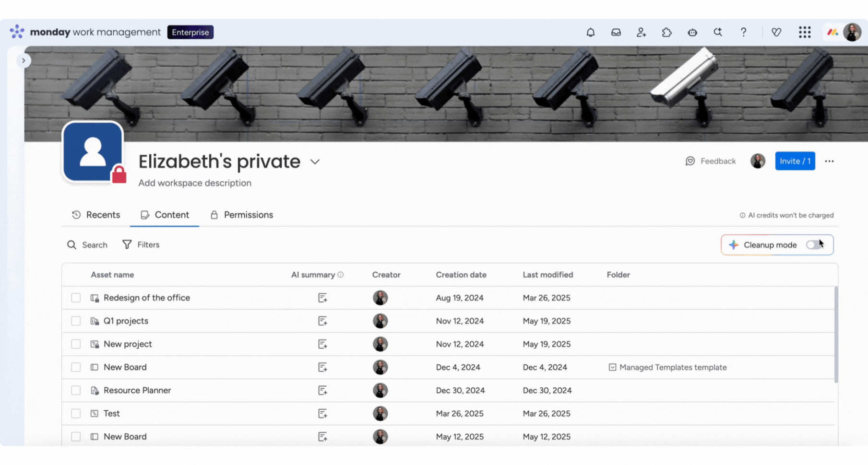Image resolution: width=868 pixels, height=465 pixels.
Task: Expand the Elizabeth's private workspace dropdown
Action: [x=315, y=162]
